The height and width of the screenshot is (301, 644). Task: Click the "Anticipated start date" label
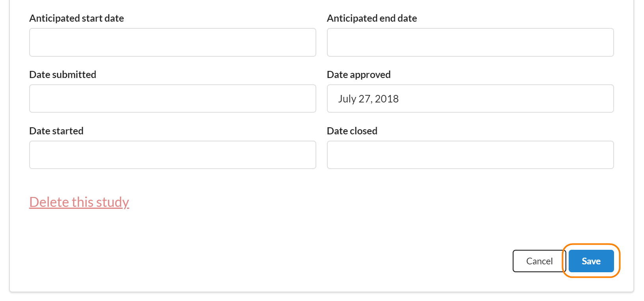[x=77, y=19]
